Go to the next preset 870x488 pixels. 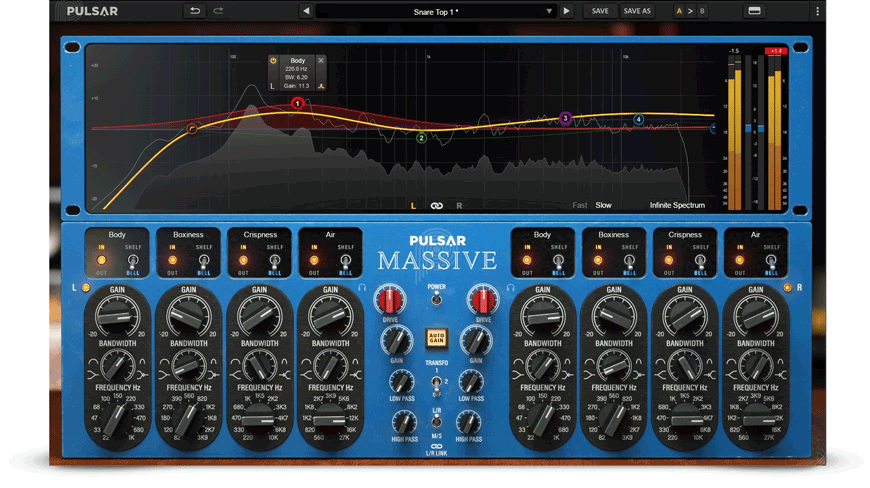566,12
